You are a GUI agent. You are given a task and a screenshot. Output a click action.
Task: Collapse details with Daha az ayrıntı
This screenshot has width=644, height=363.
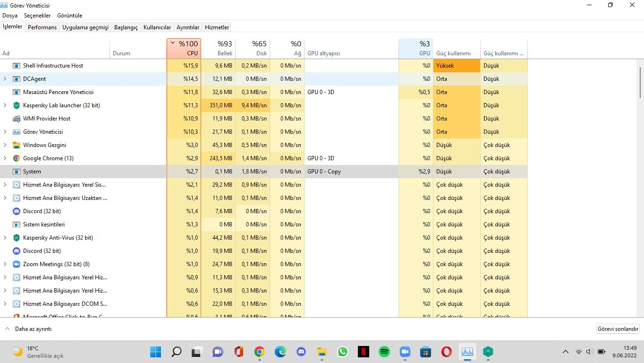[28, 329]
